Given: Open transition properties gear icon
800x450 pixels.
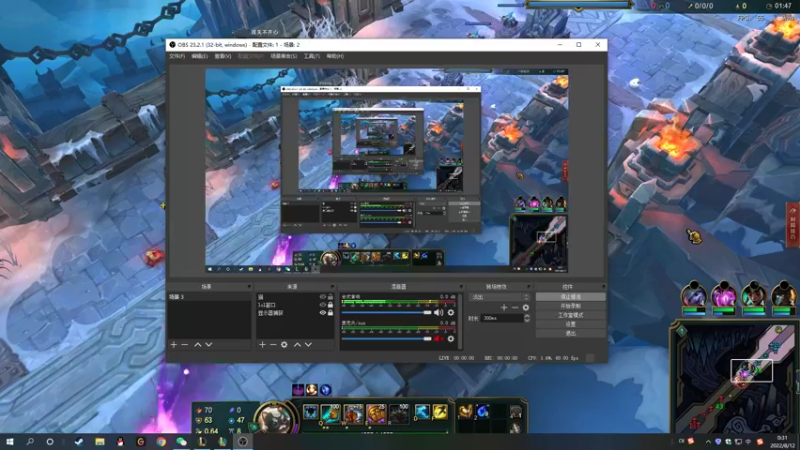Looking at the screenshot, I should (526, 308).
